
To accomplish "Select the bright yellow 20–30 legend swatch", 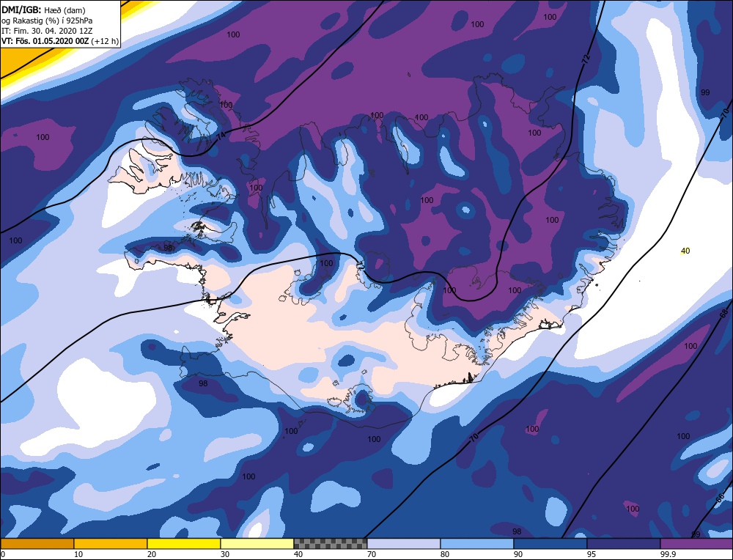I will click(184, 544).
